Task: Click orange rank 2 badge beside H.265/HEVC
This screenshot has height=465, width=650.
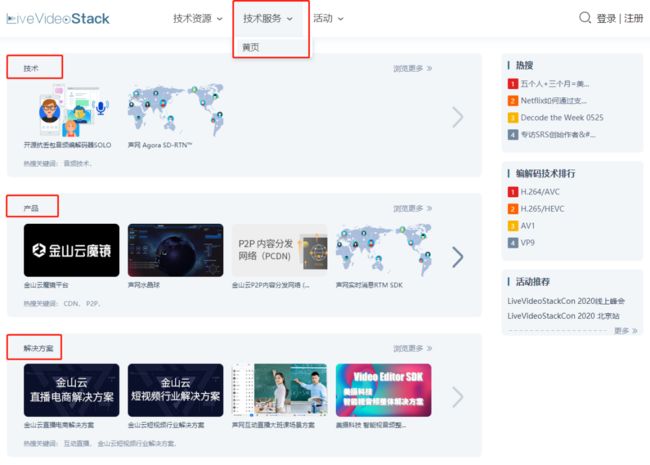Action: pyautogui.click(x=513, y=209)
